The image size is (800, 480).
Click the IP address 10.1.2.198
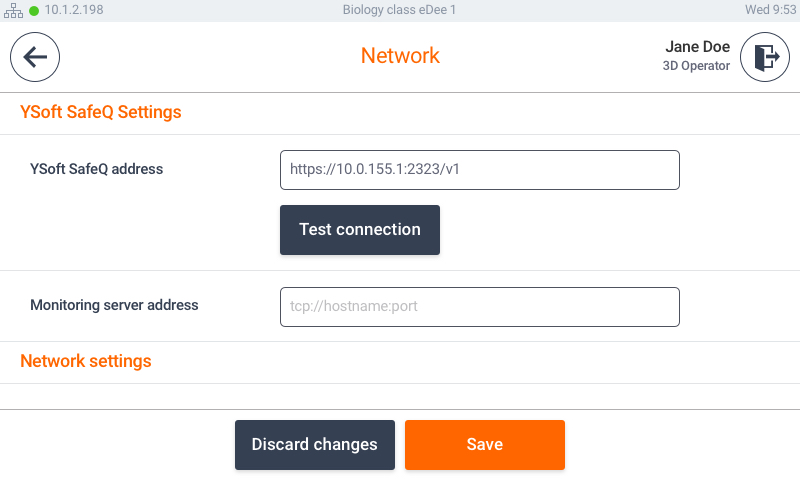point(73,10)
